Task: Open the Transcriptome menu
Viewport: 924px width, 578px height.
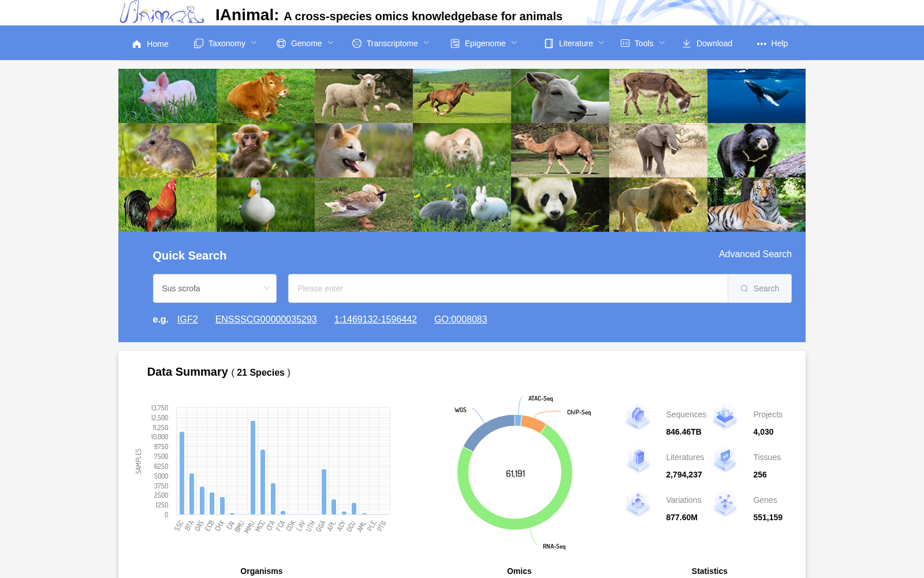Action: click(391, 43)
